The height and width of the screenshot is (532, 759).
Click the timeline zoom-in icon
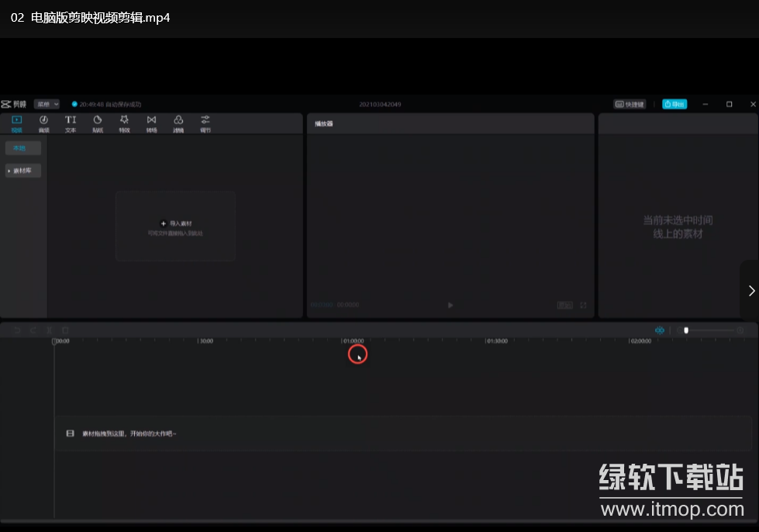point(740,330)
